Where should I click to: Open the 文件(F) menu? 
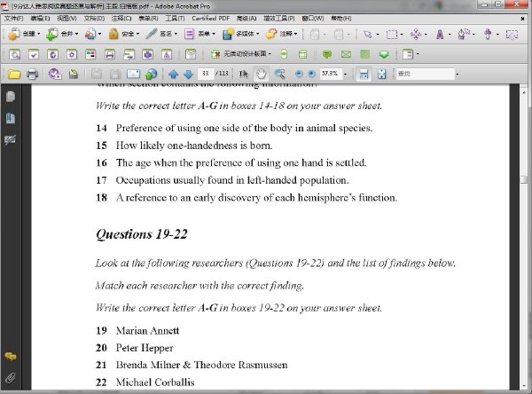[x=14, y=19]
